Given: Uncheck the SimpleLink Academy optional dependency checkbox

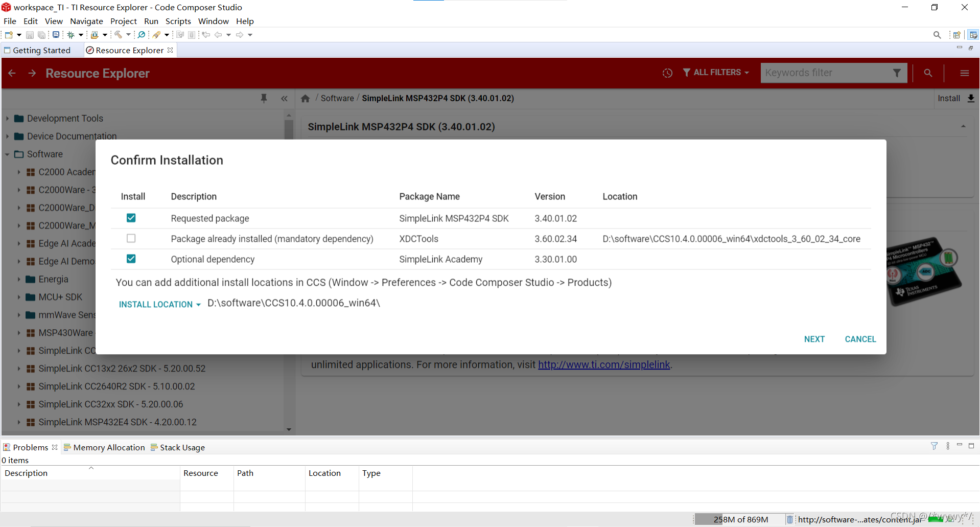Looking at the screenshot, I should [x=131, y=259].
